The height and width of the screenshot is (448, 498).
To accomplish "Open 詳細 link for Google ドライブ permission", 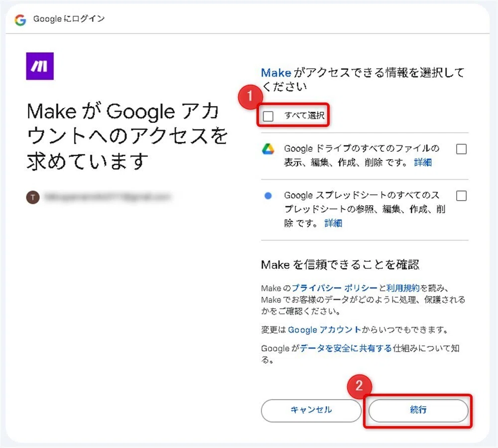I will coord(423,163).
